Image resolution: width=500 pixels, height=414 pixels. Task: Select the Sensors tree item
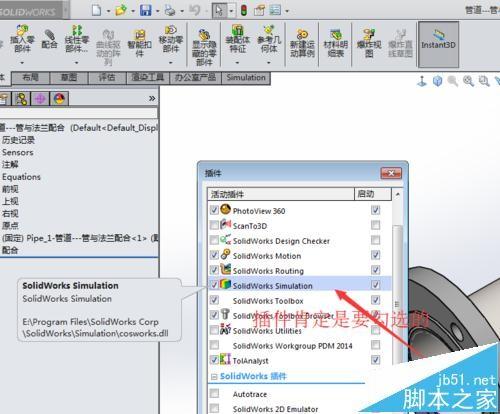pyautogui.click(x=18, y=153)
